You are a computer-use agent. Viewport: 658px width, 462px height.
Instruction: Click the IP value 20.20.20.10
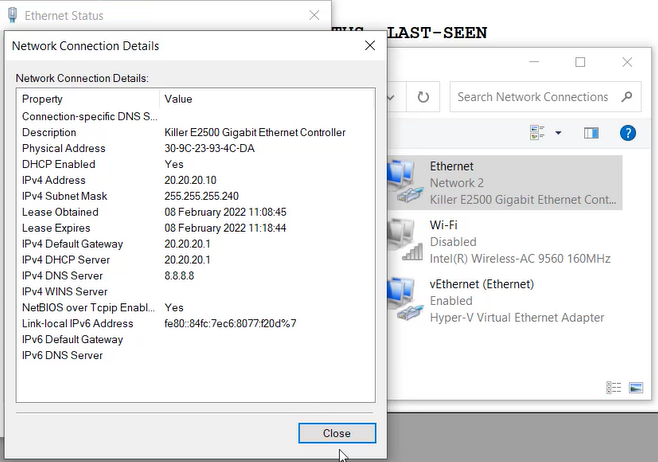point(190,180)
